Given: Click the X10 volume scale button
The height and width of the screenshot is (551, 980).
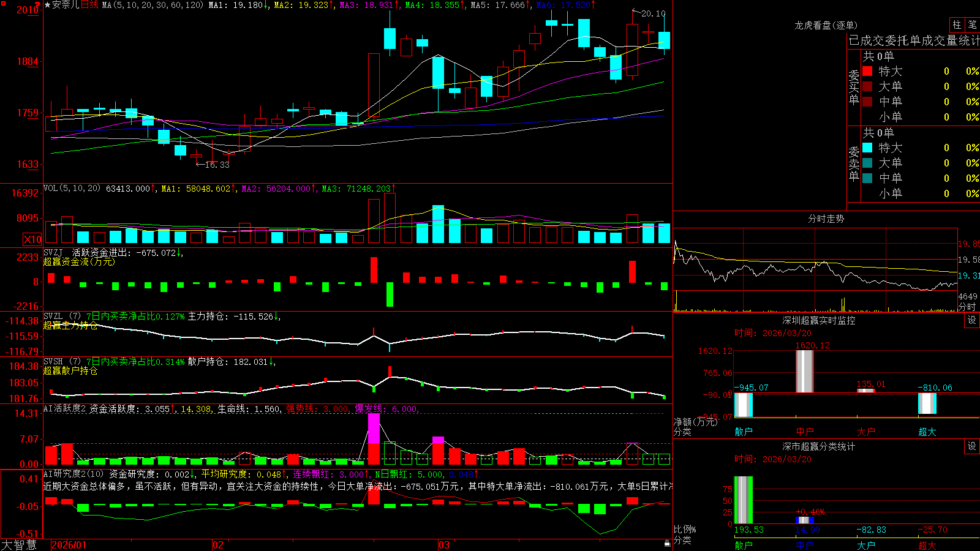Looking at the screenshot, I should tap(32, 239).
